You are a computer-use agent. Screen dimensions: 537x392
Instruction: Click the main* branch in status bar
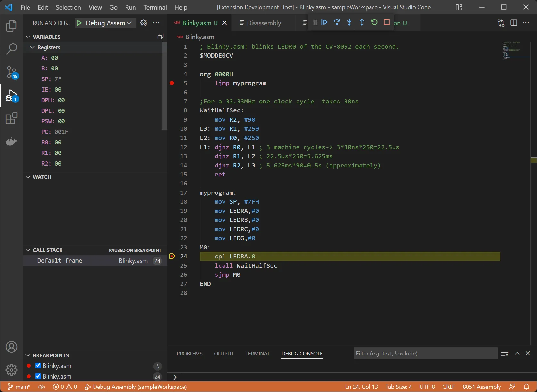point(19,387)
